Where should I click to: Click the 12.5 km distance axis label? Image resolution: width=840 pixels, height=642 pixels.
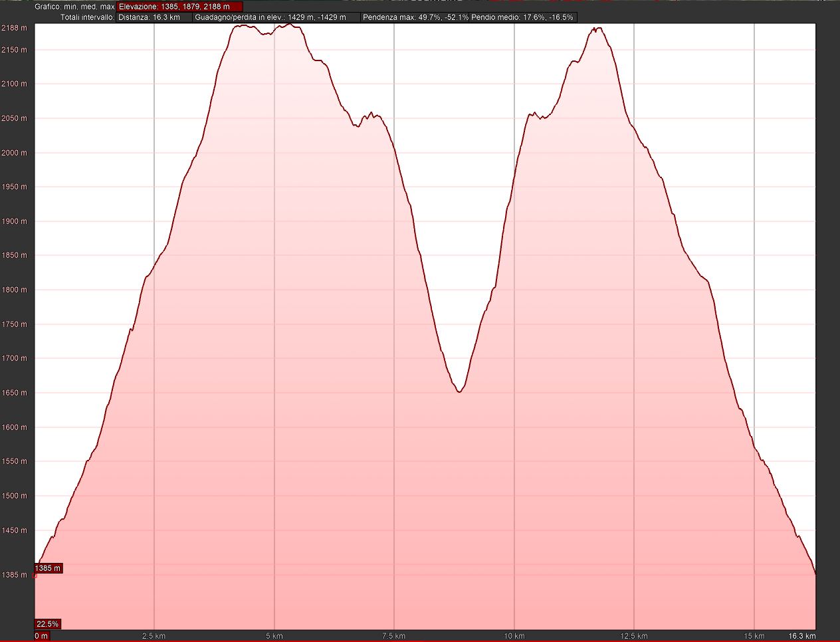click(634, 636)
